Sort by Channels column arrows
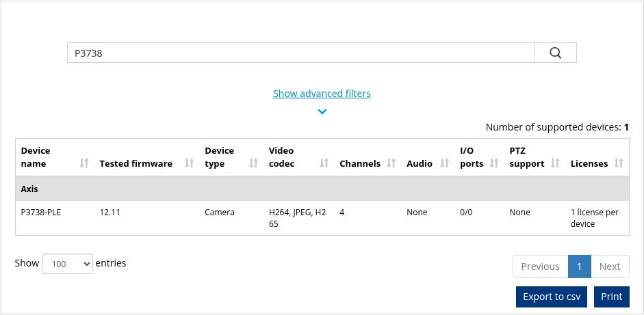 coord(391,163)
